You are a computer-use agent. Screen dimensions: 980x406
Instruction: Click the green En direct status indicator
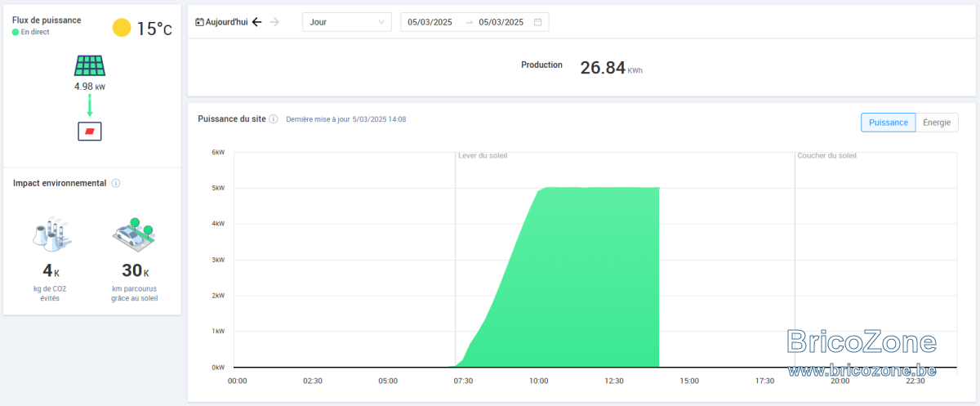(16, 32)
